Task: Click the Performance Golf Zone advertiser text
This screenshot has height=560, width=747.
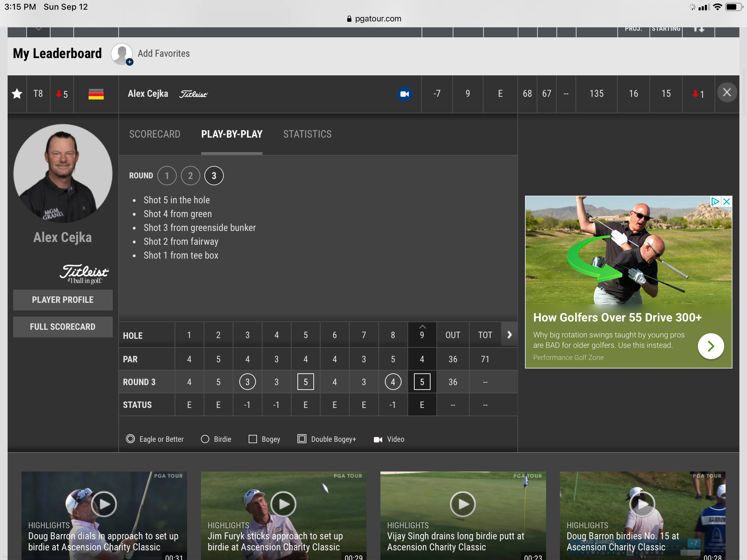Action: 569,357
